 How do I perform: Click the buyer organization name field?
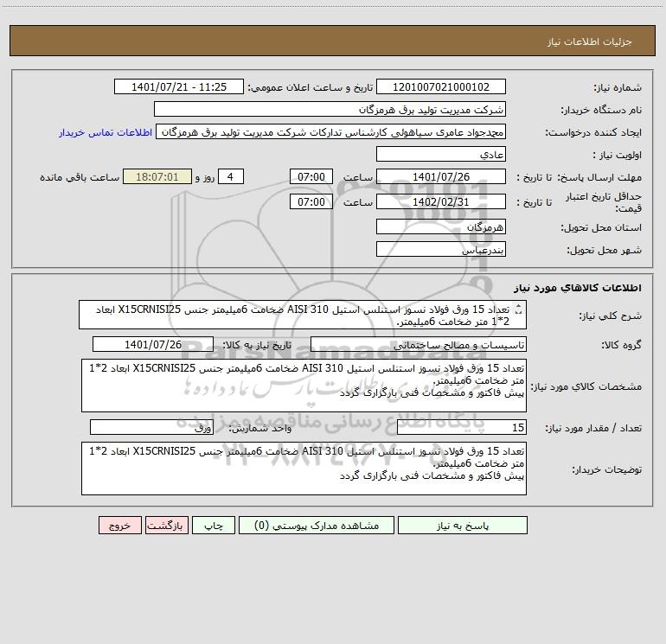(330, 109)
